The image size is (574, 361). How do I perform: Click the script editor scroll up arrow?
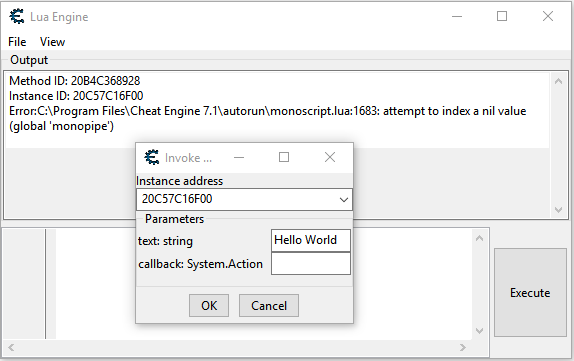(479, 238)
